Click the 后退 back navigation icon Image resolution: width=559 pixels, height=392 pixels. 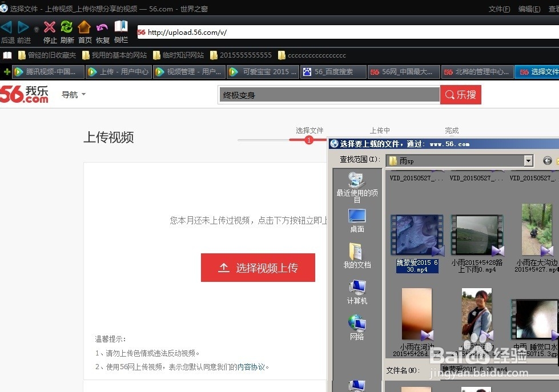[x=7, y=26]
